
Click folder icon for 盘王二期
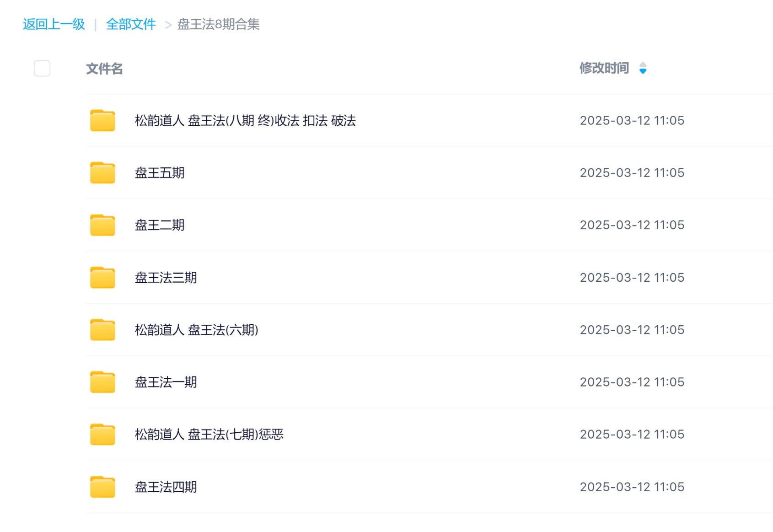pyautogui.click(x=102, y=225)
